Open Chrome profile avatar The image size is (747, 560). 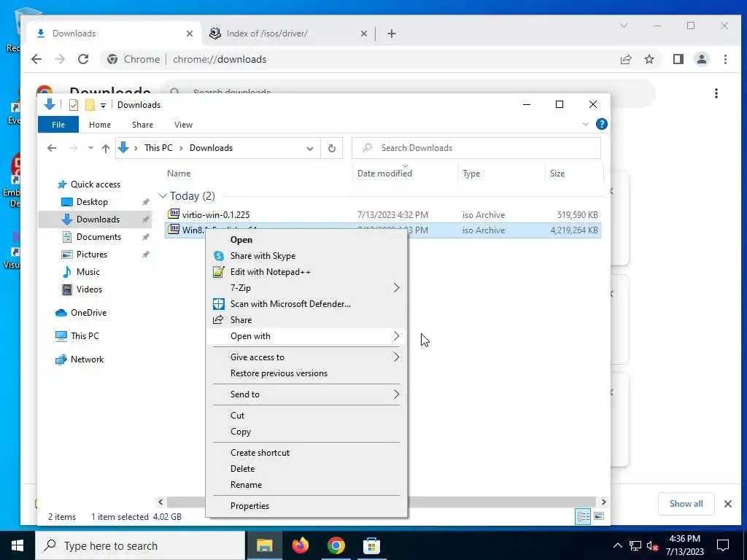(x=702, y=59)
